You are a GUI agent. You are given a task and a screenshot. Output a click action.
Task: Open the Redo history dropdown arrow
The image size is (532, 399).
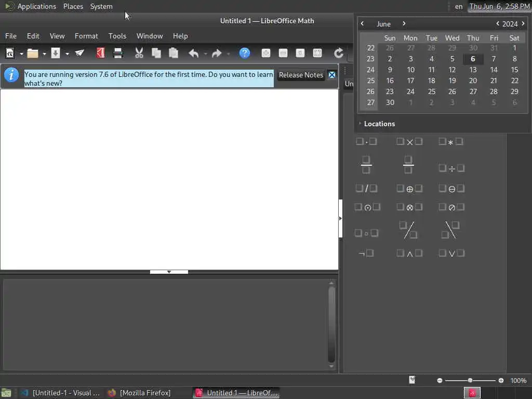point(229,54)
